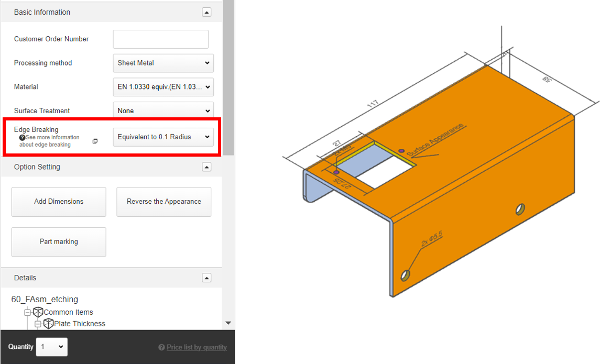Select the Common Items cube icon
Viewport: 610px width, 364px height.
(37, 312)
